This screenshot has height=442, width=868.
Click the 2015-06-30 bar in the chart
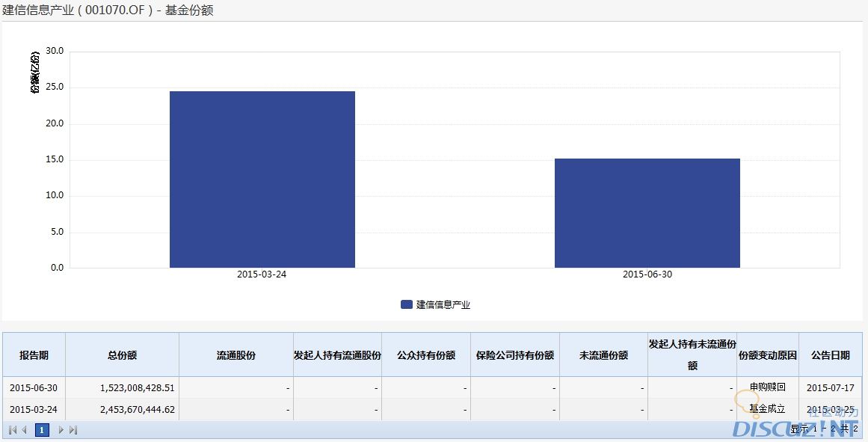647,213
